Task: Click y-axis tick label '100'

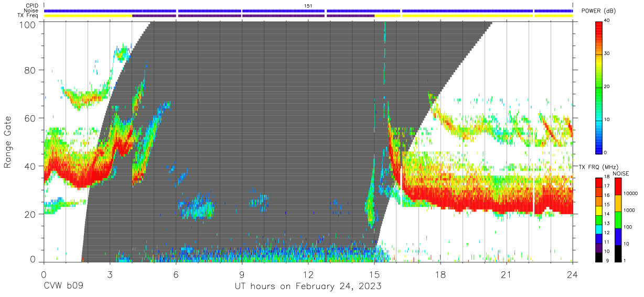Action: click(x=29, y=24)
